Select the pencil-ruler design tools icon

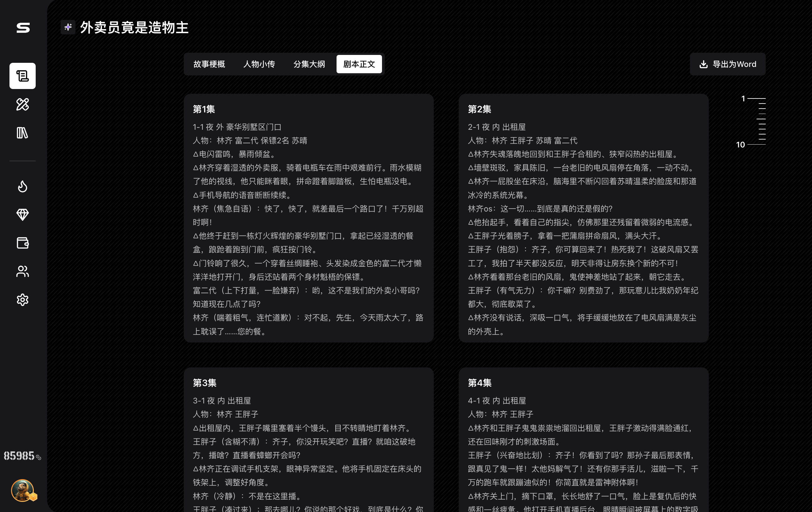coord(23,104)
